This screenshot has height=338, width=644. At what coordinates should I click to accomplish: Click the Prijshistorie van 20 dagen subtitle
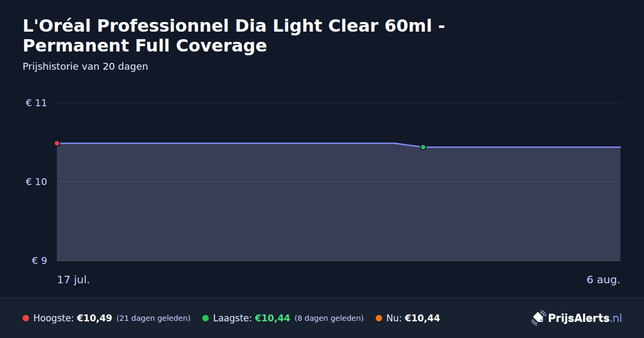coord(85,67)
